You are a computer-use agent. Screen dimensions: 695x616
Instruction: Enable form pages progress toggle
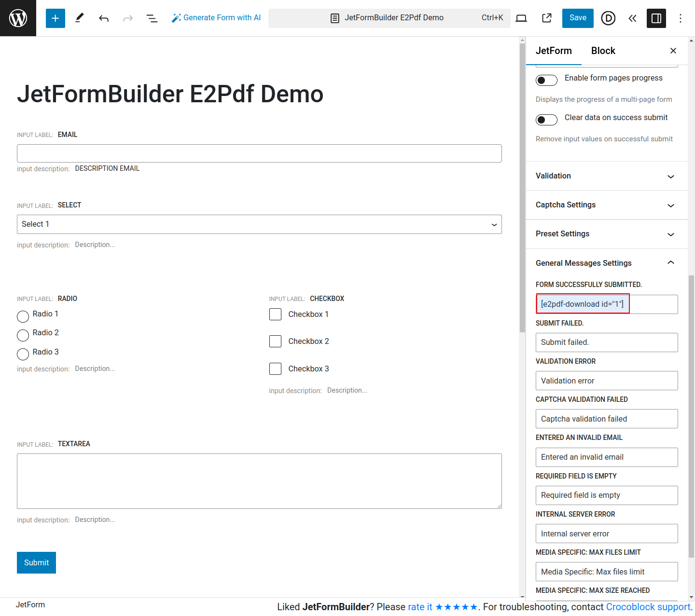546,80
